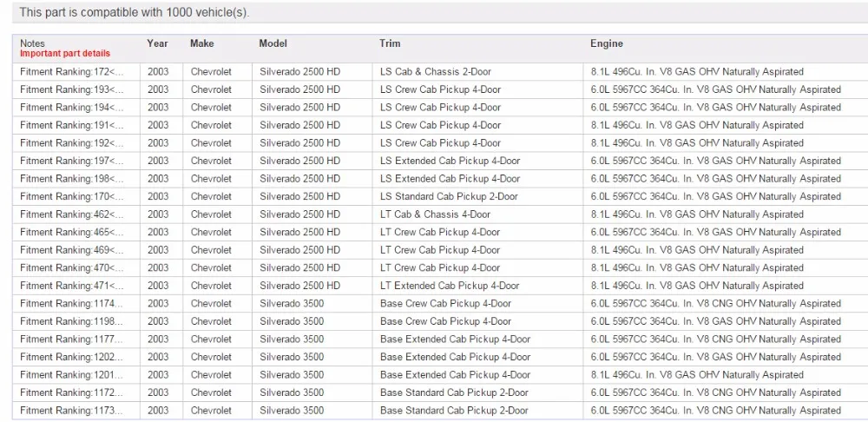
Task: Click the 'Fitment Ranking:469<...' note cell
Action: click(76, 250)
